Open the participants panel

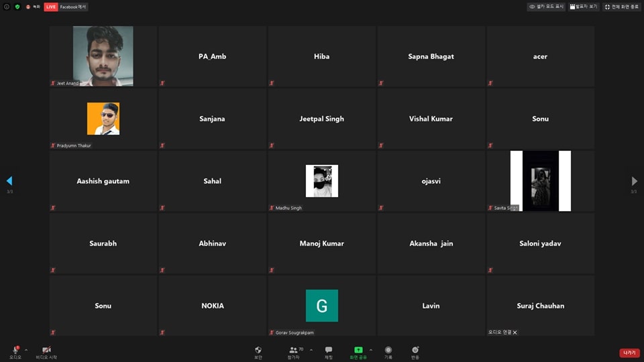point(293,350)
